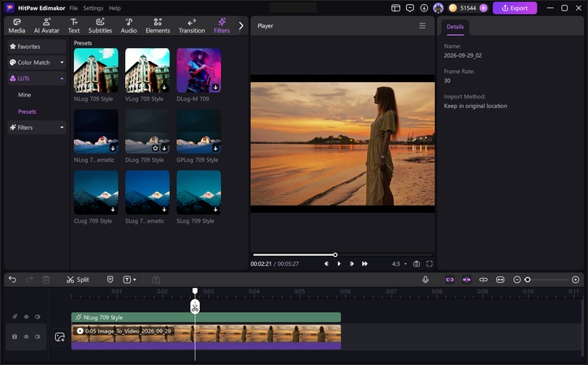
Task: Step back one frame in player
Action: tap(326, 264)
